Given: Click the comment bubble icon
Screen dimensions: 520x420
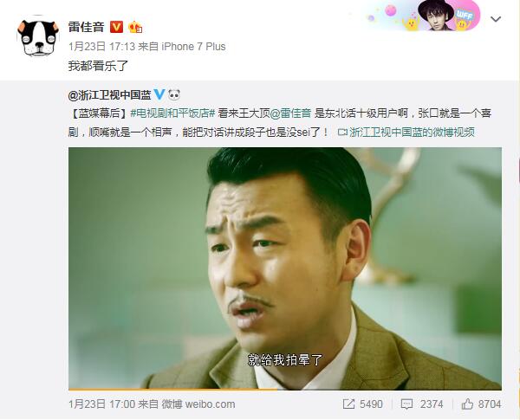Looking at the screenshot, I should [x=406, y=404].
